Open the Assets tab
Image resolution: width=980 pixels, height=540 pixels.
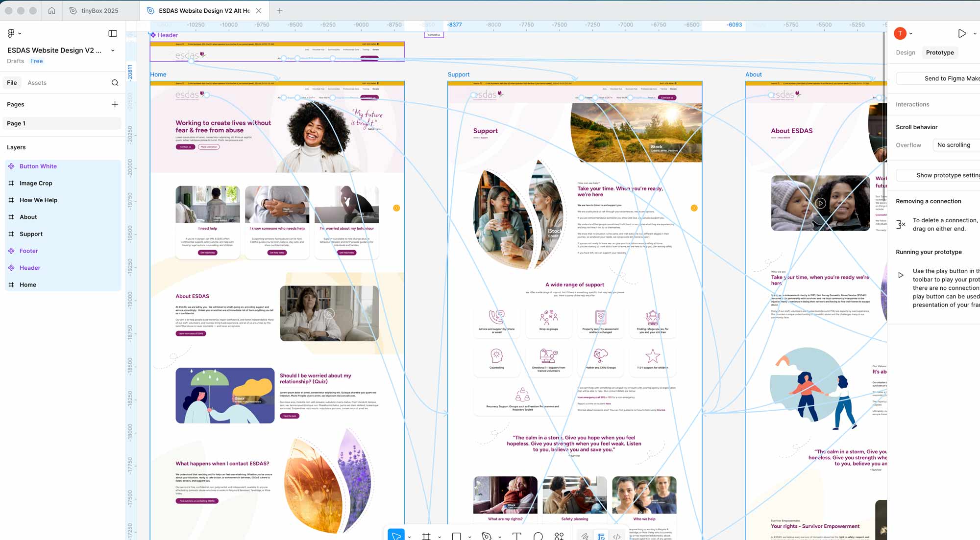pyautogui.click(x=37, y=83)
